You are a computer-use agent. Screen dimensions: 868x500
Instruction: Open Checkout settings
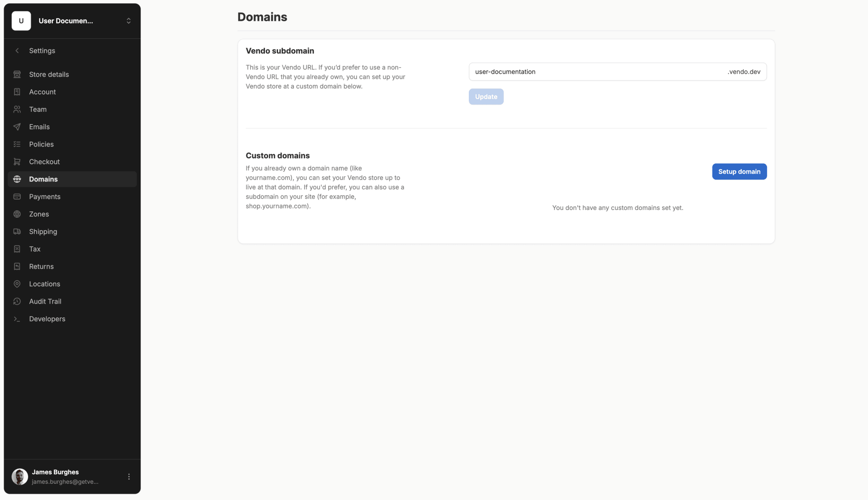click(72, 162)
